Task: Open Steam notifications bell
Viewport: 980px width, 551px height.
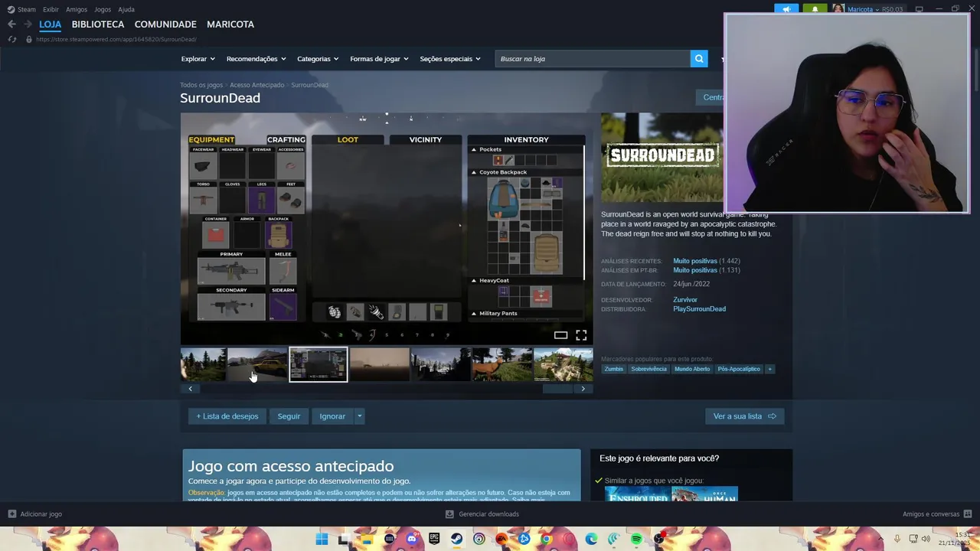Action: click(x=815, y=9)
